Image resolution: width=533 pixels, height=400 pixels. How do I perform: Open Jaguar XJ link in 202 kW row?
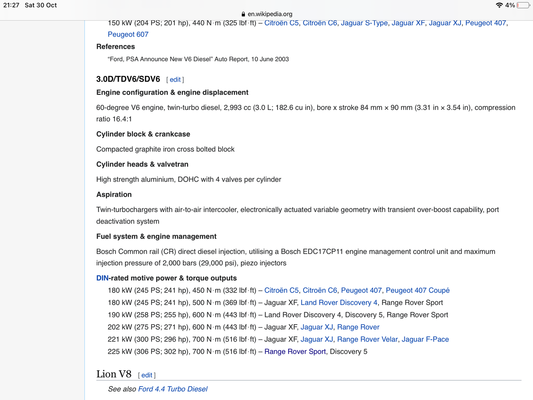coord(317,327)
